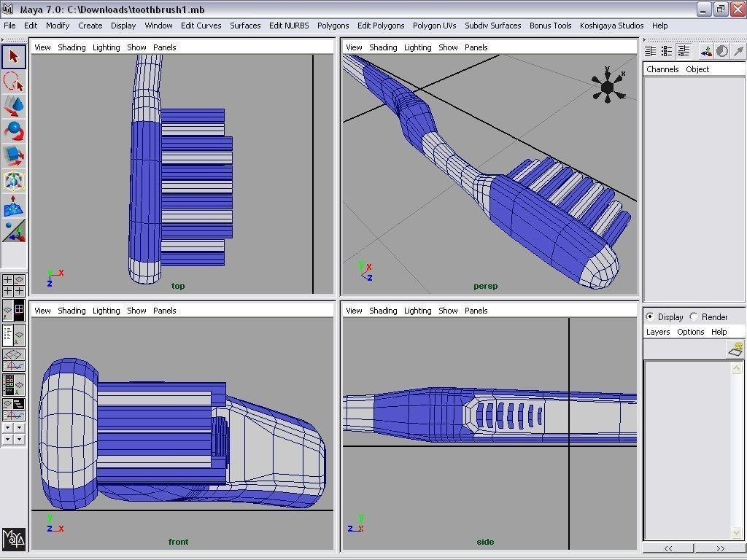The height and width of the screenshot is (560, 747).
Task: Open View menu in front viewport
Action: [42, 311]
